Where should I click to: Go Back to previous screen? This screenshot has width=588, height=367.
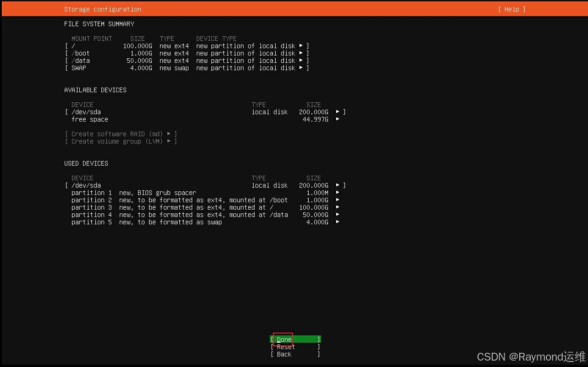click(295, 354)
